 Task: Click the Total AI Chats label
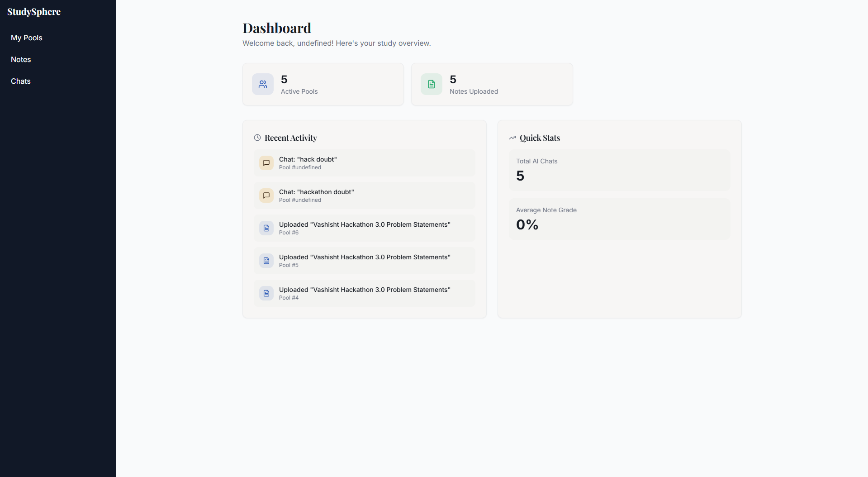[x=536, y=161]
